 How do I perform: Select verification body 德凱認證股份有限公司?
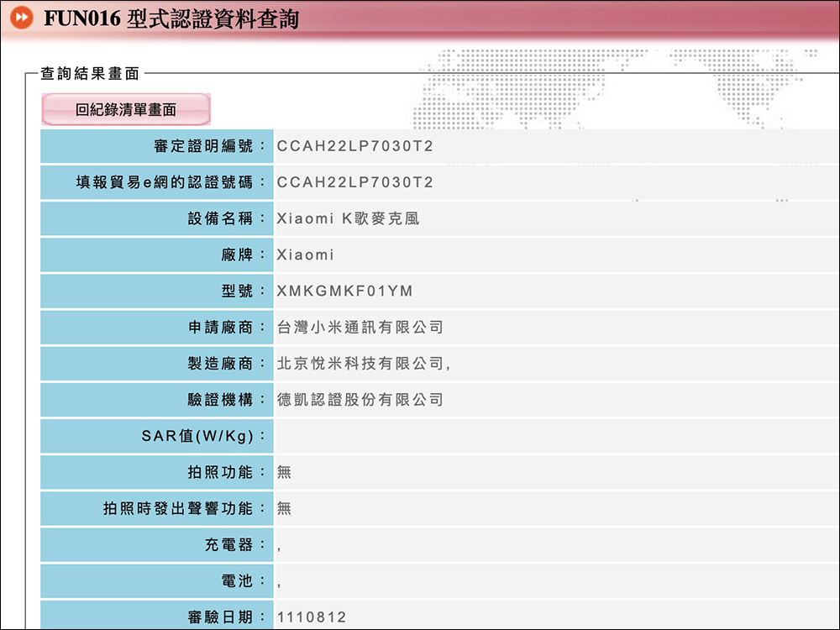point(360,400)
